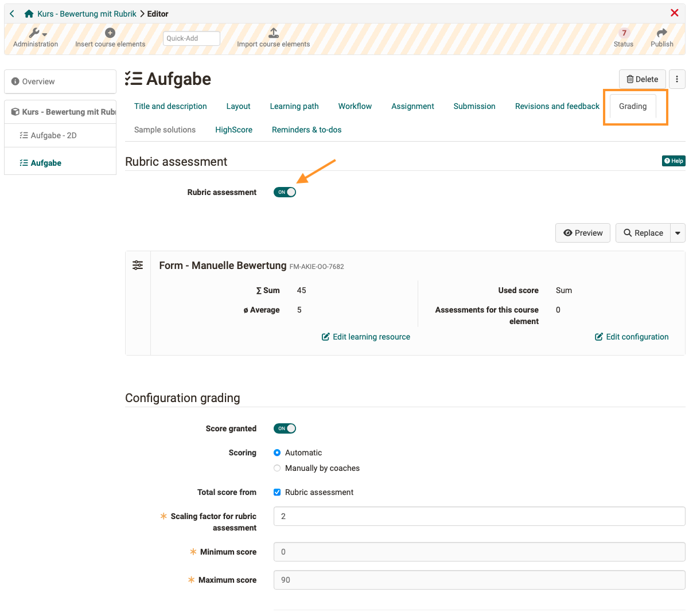The width and height of the screenshot is (689, 616).
Task: Click the sliders icon beside Form - Manuelle Bewertung
Action: (x=138, y=265)
